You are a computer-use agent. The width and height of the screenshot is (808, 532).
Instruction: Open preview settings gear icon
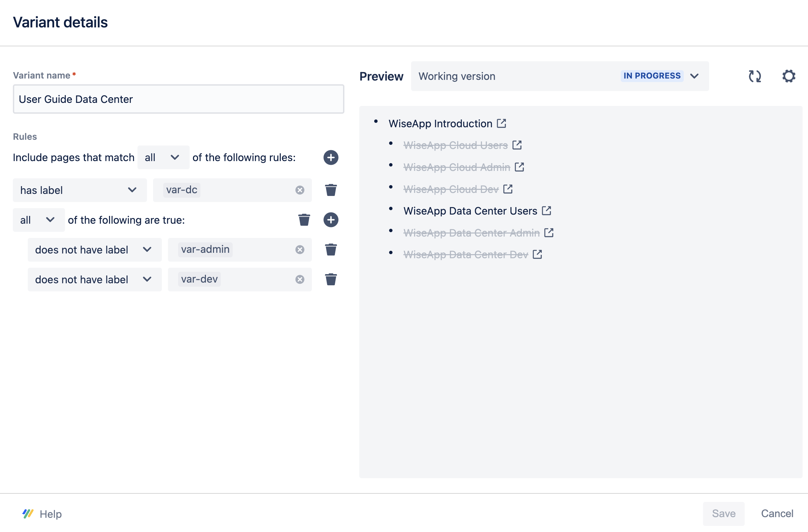pos(788,76)
